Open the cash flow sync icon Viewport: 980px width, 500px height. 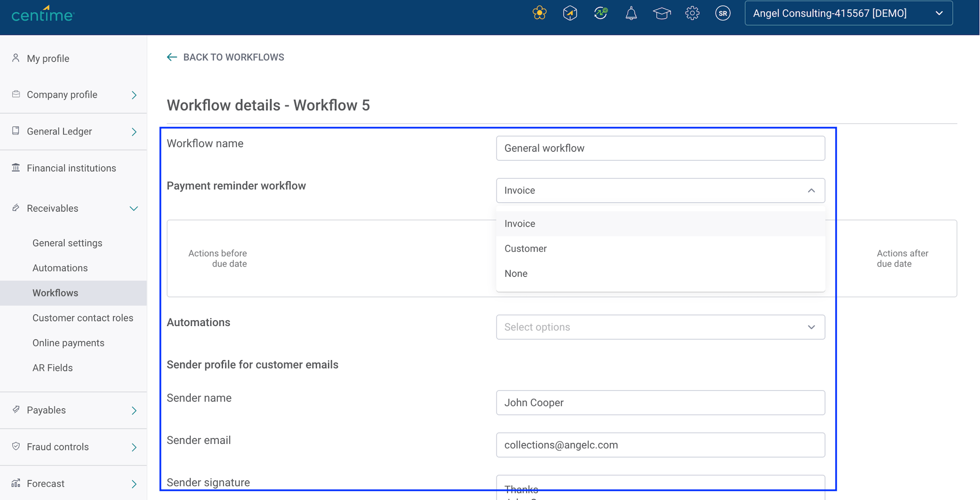[x=600, y=13]
